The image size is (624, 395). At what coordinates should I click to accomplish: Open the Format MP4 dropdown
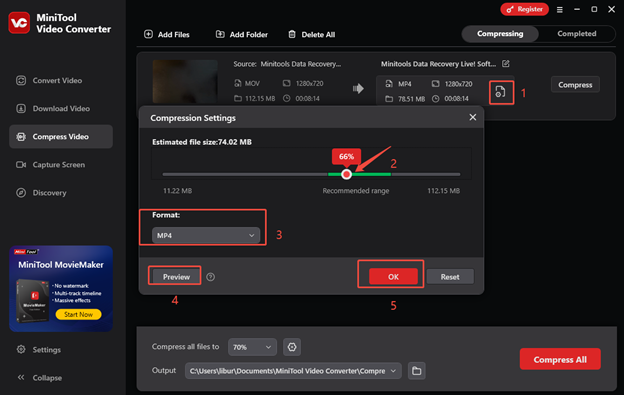point(206,235)
